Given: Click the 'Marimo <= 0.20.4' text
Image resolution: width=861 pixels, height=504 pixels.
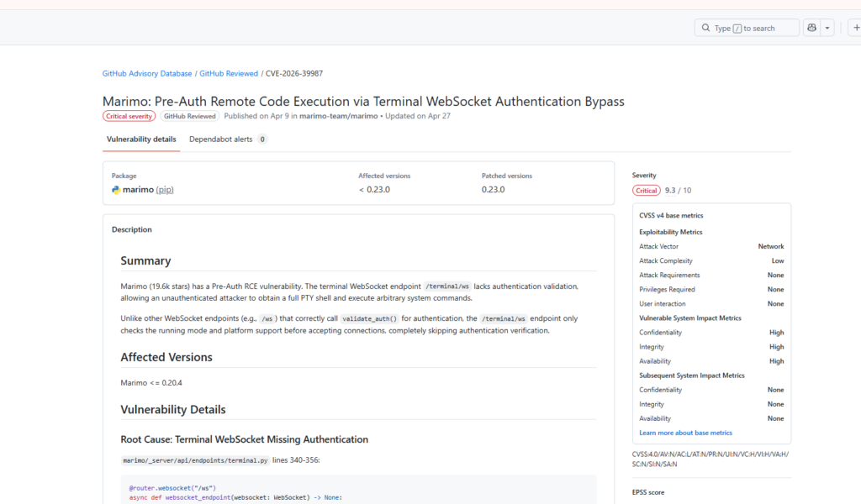Looking at the screenshot, I should (151, 383).
